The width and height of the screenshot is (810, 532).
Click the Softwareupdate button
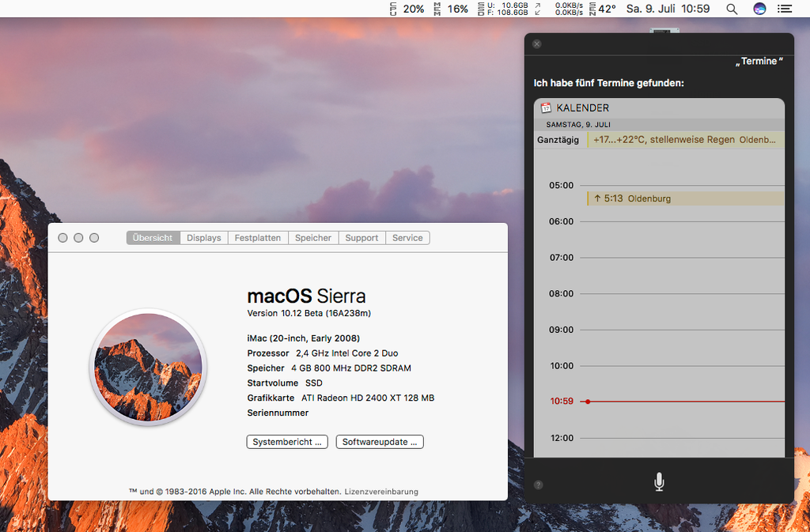(x=380, y=442)
